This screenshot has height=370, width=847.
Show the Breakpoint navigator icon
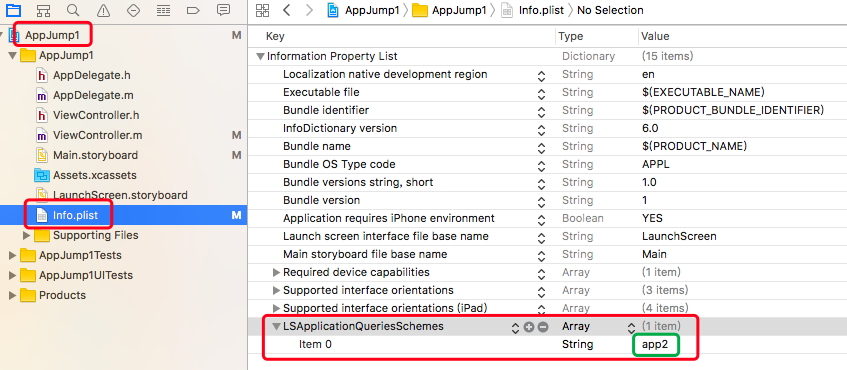pyautogui.click(x=193, y=10)
